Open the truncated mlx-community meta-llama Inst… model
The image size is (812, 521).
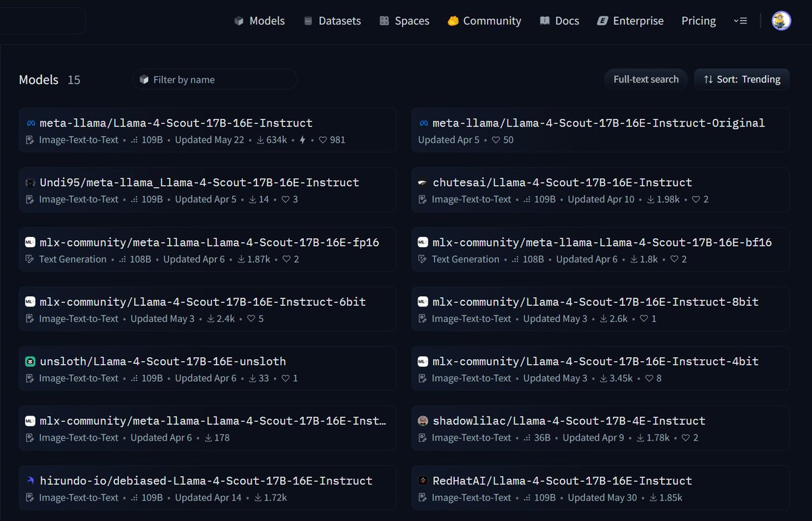207,428
